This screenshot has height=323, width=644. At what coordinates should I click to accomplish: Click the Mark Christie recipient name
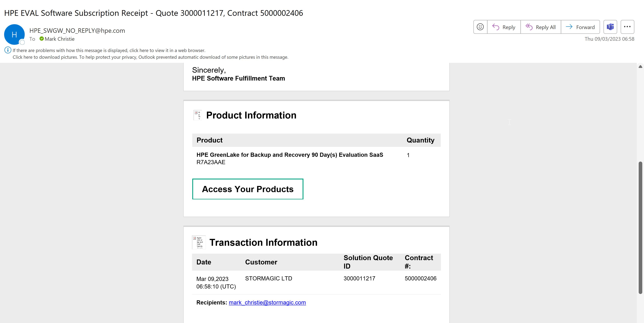[59, 39]
